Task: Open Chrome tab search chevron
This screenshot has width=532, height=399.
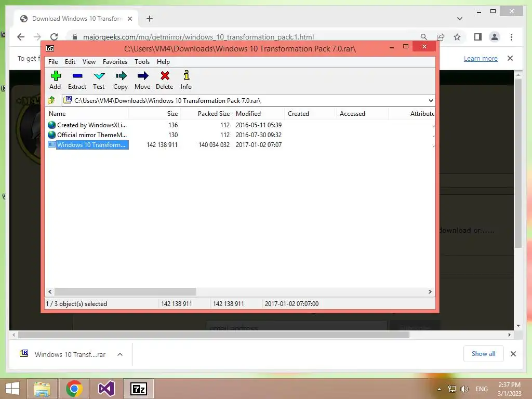Action: tap(459, 19)
